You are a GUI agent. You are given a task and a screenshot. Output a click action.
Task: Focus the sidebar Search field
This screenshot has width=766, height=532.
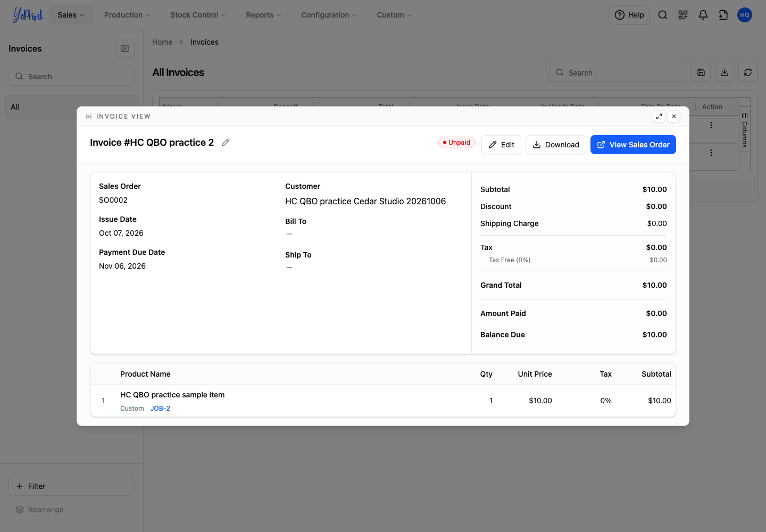click(x=71, y=76)
